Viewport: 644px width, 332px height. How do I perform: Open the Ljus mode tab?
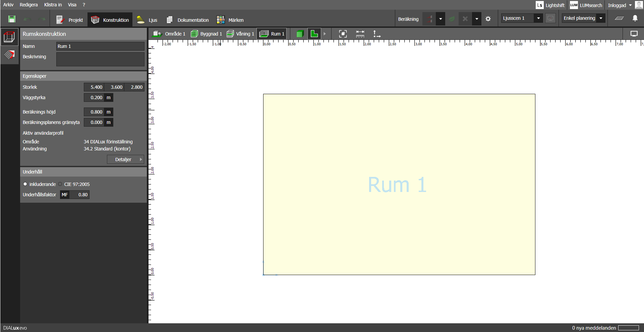(147, 20)
